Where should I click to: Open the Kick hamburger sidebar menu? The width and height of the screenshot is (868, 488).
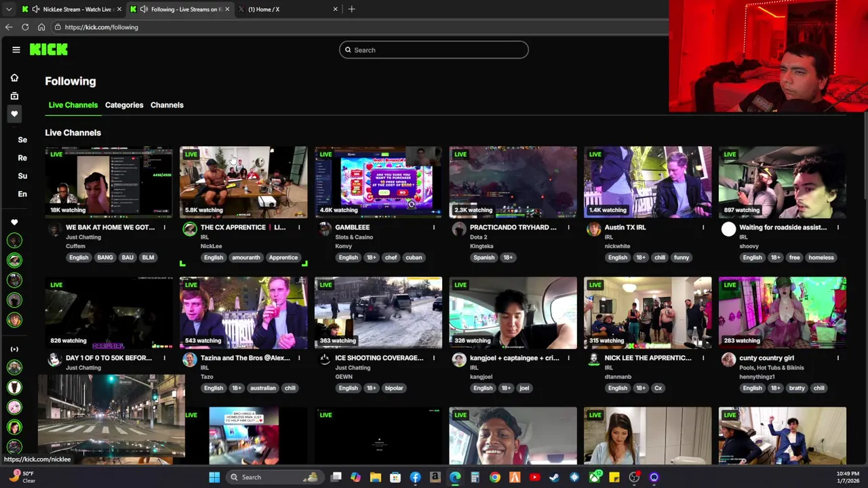pos(16,49)
